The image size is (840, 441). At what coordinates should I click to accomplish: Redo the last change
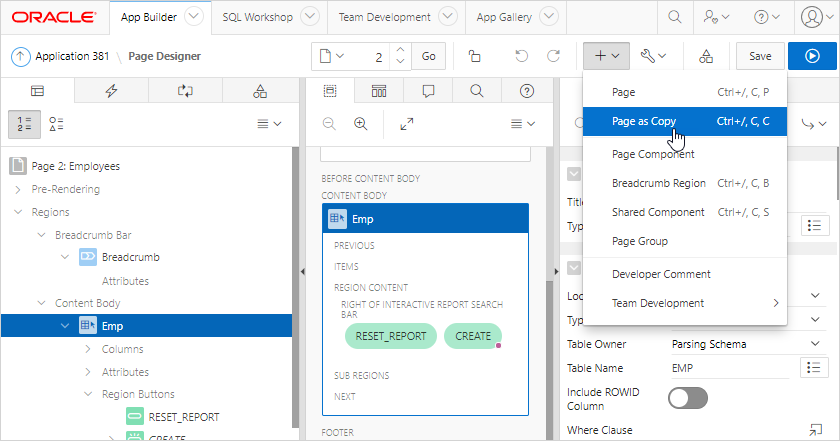pyautogui.click(x=553, y=56)
